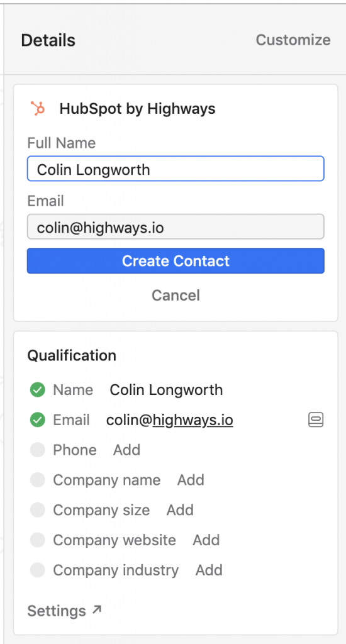This screenshot has width=346, height=644.
Task: Open the Customize option in Details
Action: click(293, 40)
